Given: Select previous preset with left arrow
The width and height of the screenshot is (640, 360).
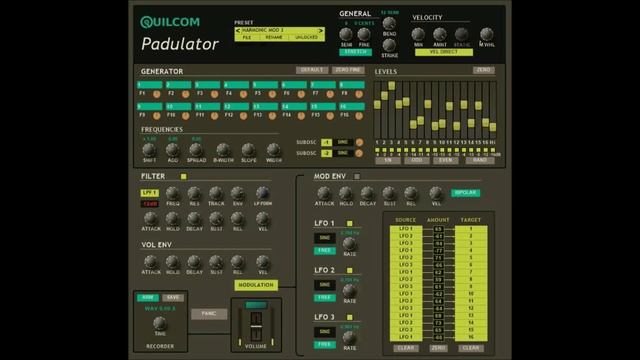Looking at the screenshot, I should point(238,31).
